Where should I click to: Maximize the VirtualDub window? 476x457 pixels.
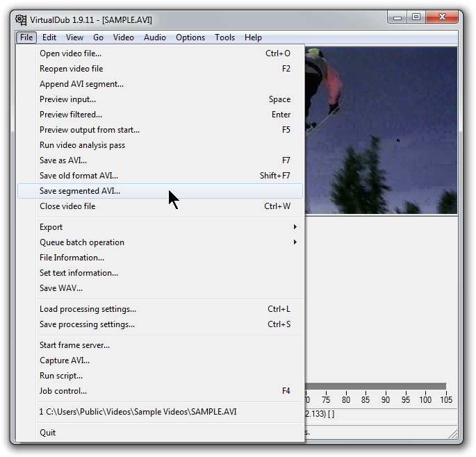point(416,17)
